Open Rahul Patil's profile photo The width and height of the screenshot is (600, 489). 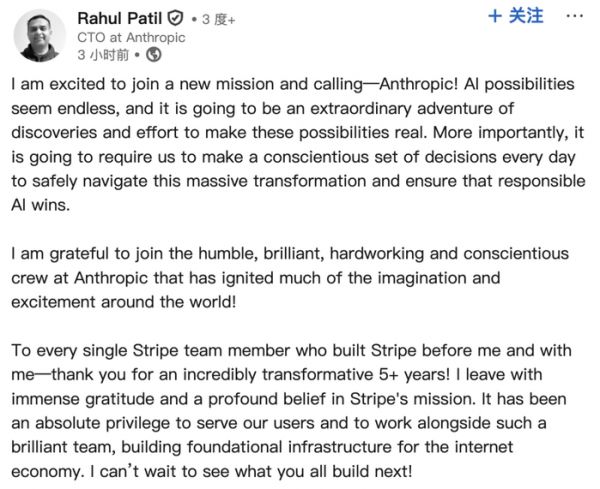pos(41,36)
